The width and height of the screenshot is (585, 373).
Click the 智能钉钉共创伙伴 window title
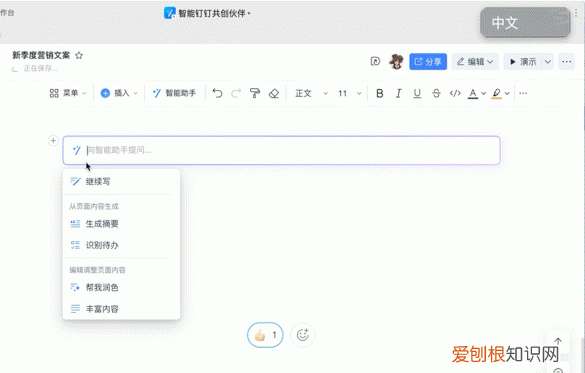(x=212, y=13)
